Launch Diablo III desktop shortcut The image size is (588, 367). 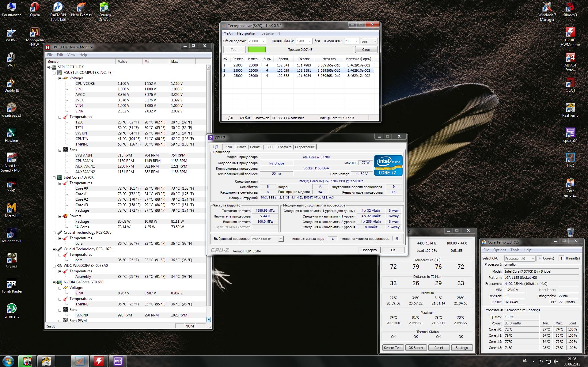pos(11,85)
